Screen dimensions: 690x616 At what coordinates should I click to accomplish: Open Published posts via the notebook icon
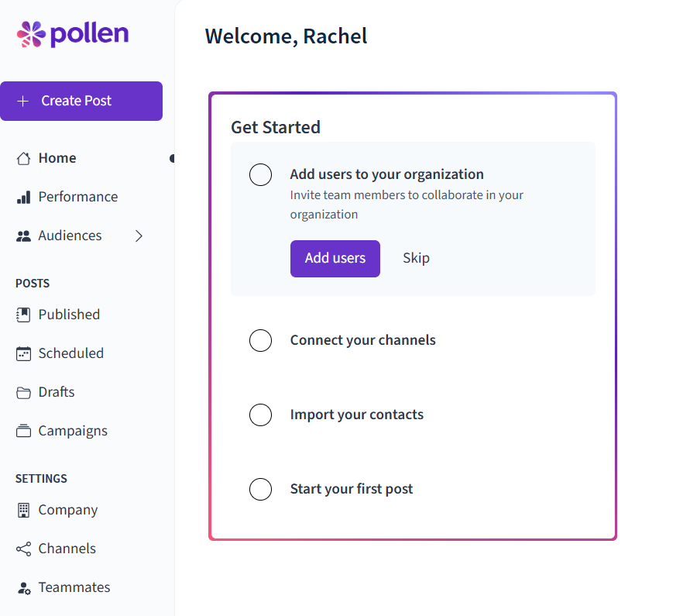pyautogui.click(x=22, y=314)
